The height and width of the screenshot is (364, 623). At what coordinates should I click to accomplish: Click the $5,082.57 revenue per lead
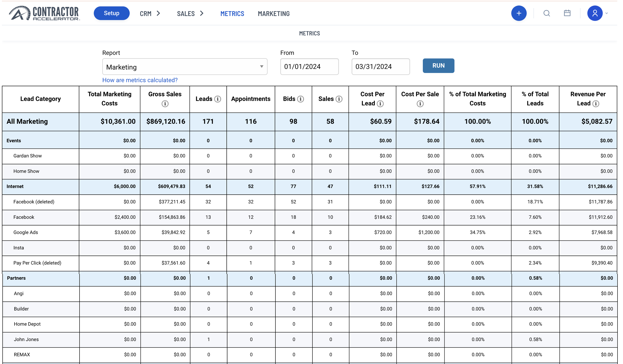597,121
